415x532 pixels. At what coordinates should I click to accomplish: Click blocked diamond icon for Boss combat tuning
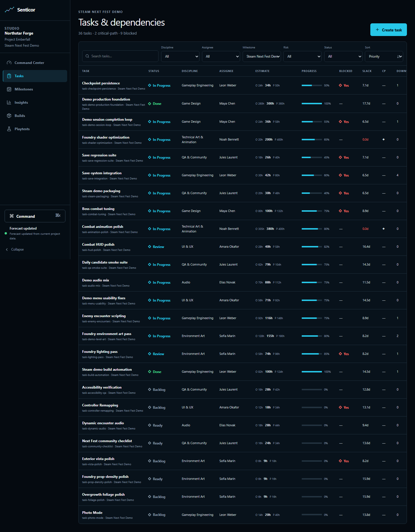340,211
